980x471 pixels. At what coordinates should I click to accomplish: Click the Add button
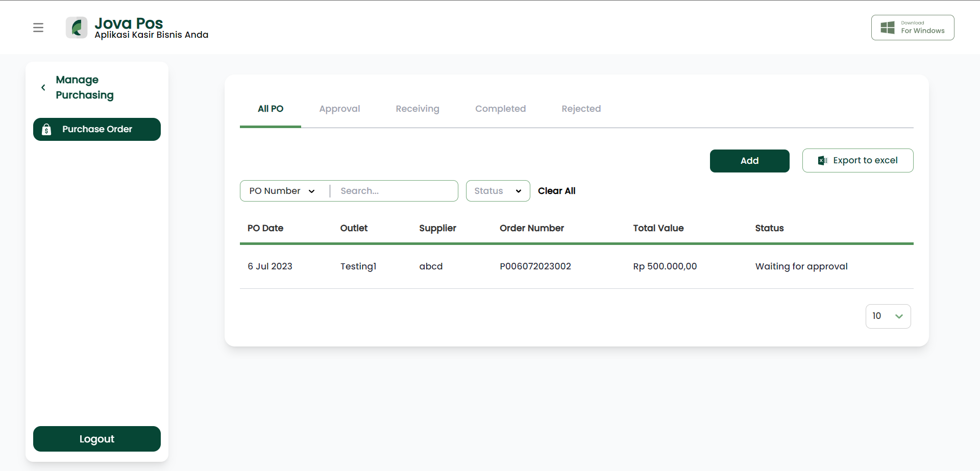(x=749, y=161)
